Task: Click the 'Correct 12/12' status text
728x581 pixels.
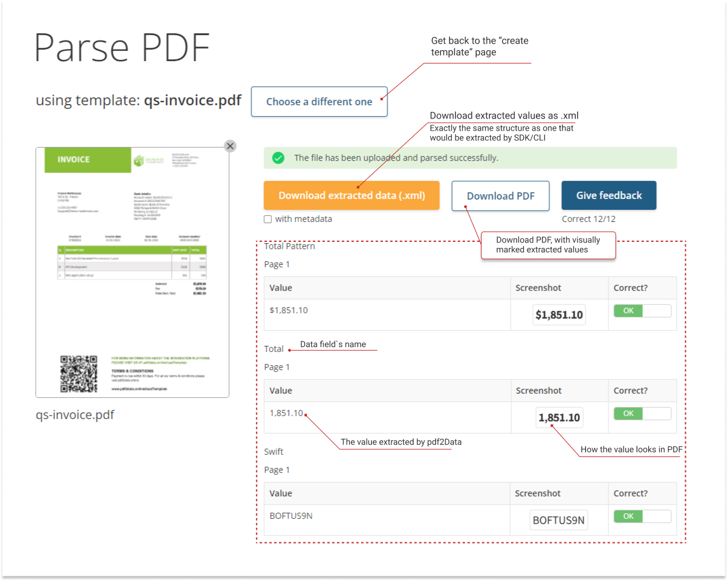Action: coord(588,219)
